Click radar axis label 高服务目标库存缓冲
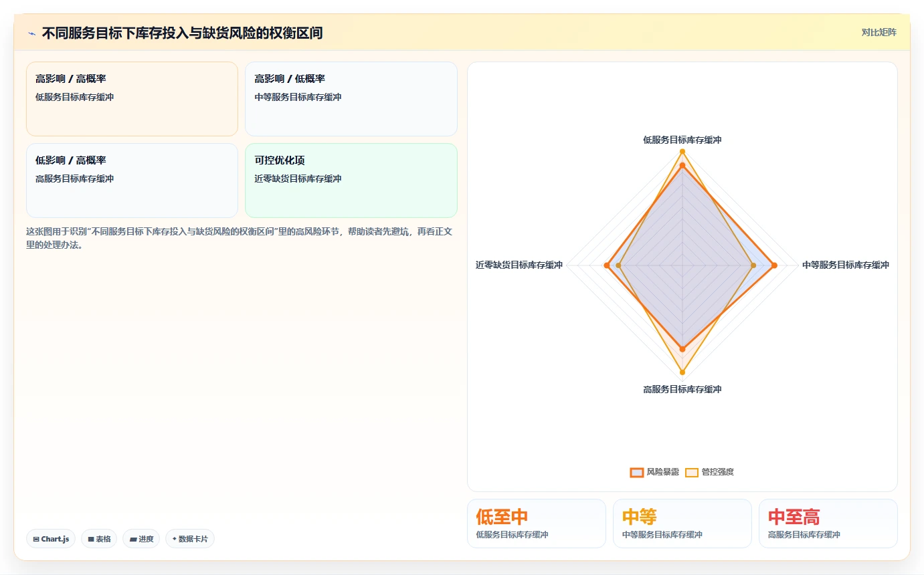This screenshot has height=575, width=924. tap(682, 389)
